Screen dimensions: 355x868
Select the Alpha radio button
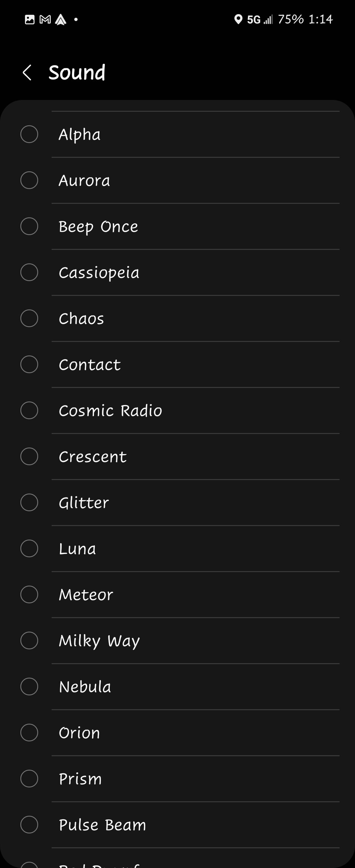pyautogui.click(x=29, y=134)
